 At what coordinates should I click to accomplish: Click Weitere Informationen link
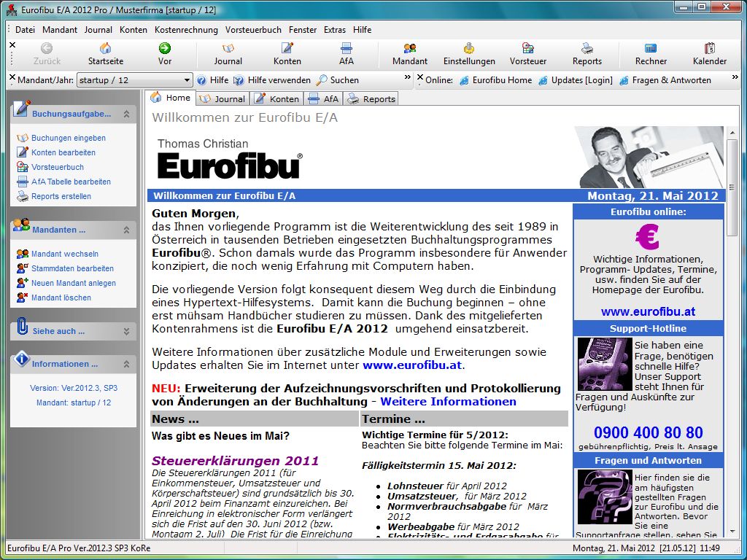coord(449,402)
